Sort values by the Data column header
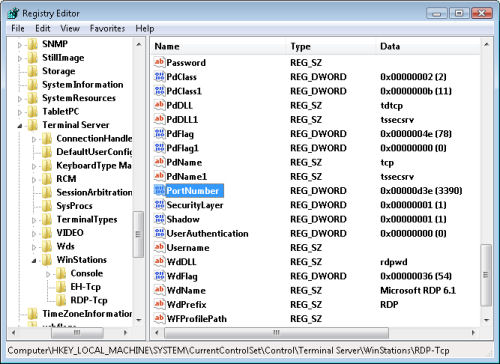Image resolution: width=500 pixels, height=364 pixels. coord(428,46)
